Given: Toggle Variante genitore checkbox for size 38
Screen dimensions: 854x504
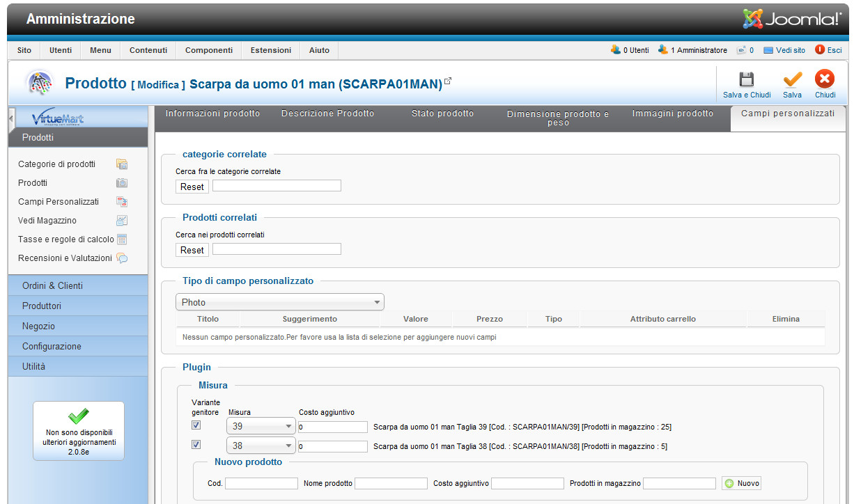Looking at the screenshot, I should tap(196, 445).
